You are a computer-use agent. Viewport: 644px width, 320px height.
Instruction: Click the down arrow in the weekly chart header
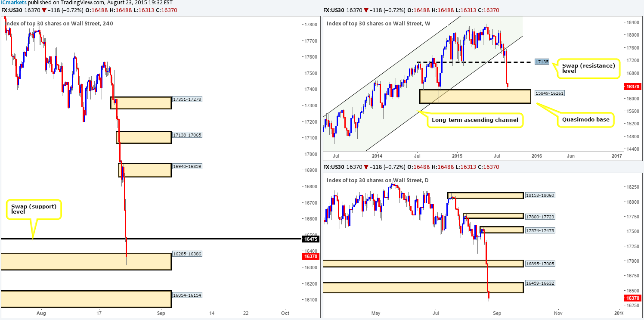click(x=366, y=10)
